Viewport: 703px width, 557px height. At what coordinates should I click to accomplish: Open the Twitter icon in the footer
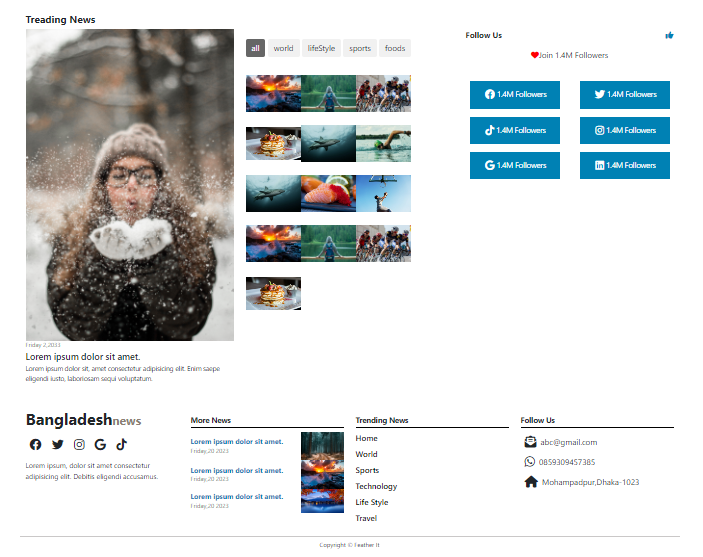point(57,444)
